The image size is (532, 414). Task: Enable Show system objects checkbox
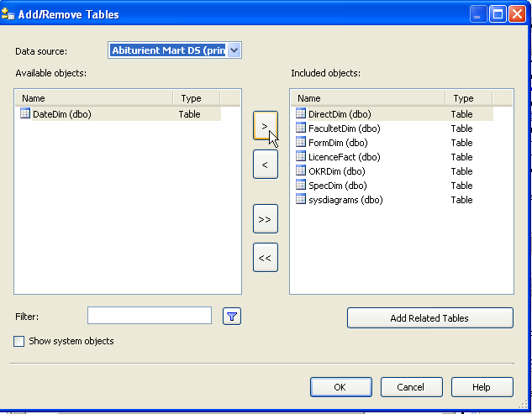tap(19, 341)
